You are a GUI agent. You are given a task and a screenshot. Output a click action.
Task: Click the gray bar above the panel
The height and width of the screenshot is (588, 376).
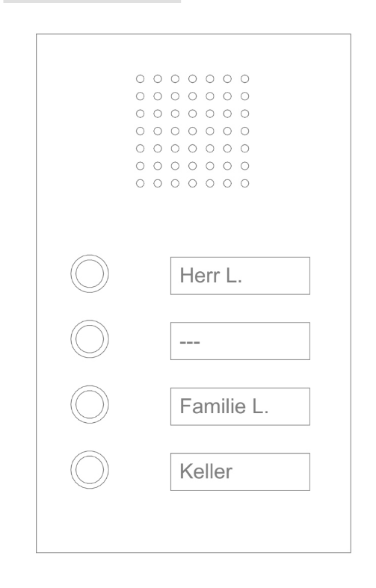pos(92,1)
